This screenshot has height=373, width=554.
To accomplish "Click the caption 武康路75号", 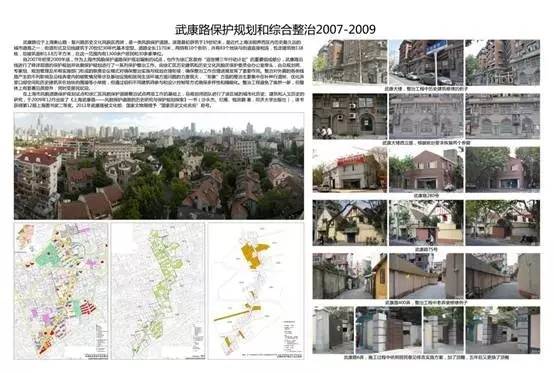I will [426, 249].
